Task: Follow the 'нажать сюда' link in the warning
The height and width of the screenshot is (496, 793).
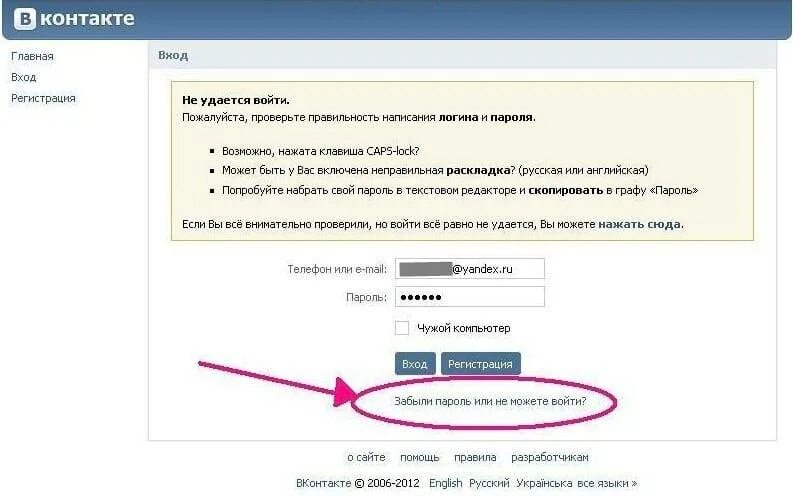Action: (x=639, y=224)
